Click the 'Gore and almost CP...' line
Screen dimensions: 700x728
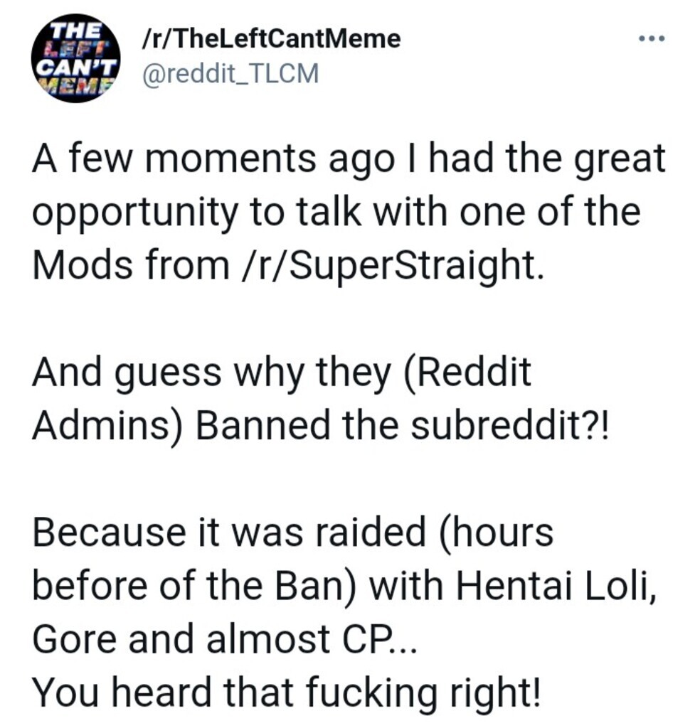pyautogui.click(x=224, y=638)
